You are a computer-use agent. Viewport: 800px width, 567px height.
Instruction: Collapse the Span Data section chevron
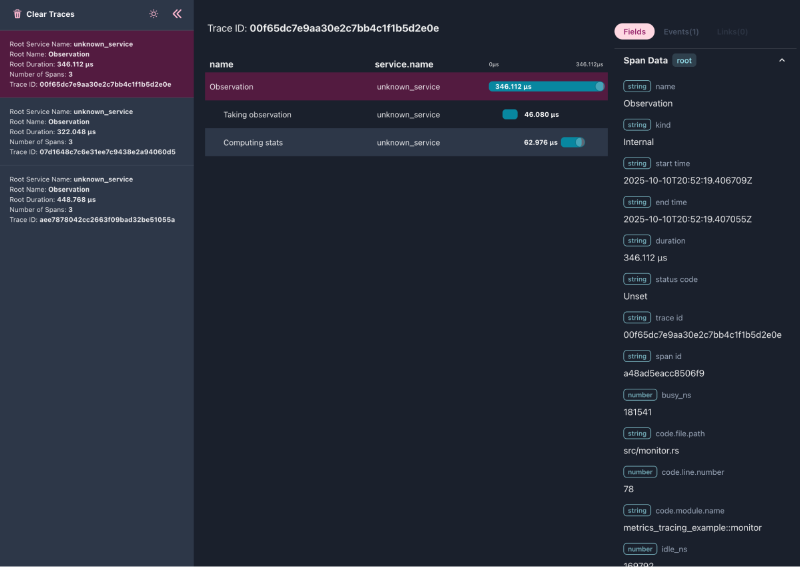coord(781,60)
